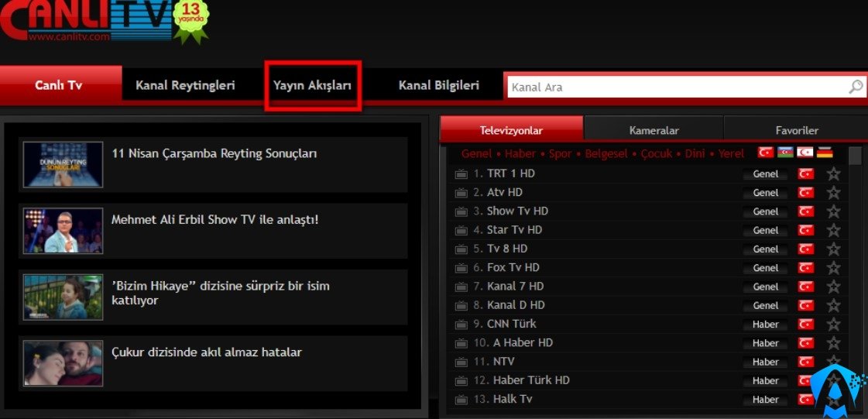
Task: Click Turkey flag in Kanal D HD row
Action: pyautogui.click(x=805, y=305)
